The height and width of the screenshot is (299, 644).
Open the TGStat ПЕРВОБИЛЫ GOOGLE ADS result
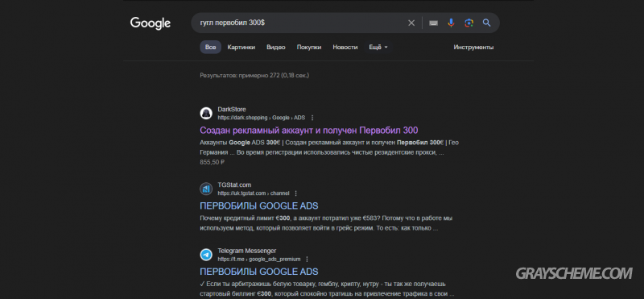coord(258,206)
